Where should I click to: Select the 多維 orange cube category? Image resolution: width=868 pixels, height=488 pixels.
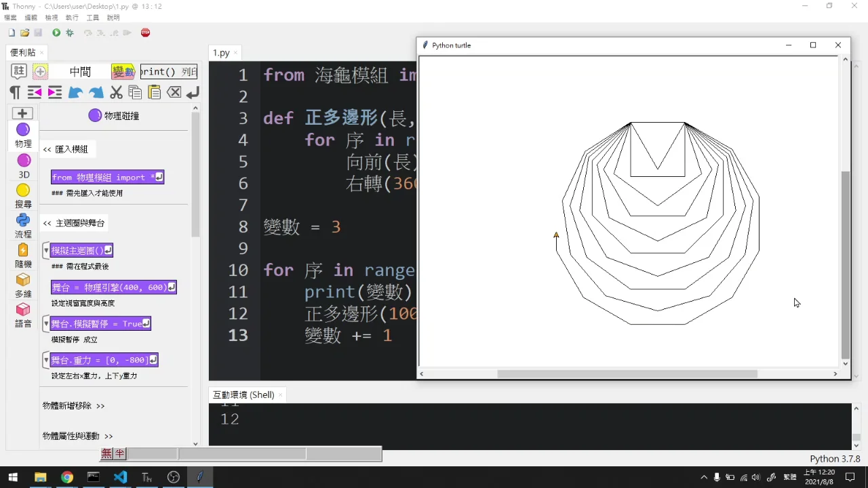[23, 285]
